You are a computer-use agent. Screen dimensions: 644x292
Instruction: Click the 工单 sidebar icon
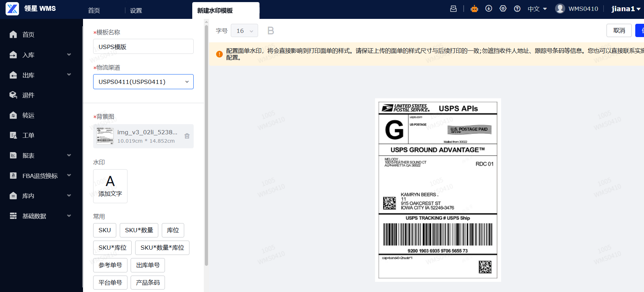[x=13, y=135]
